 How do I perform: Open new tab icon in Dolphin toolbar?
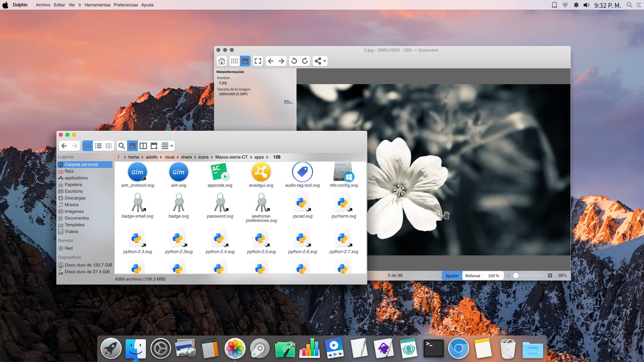(154, 146)
